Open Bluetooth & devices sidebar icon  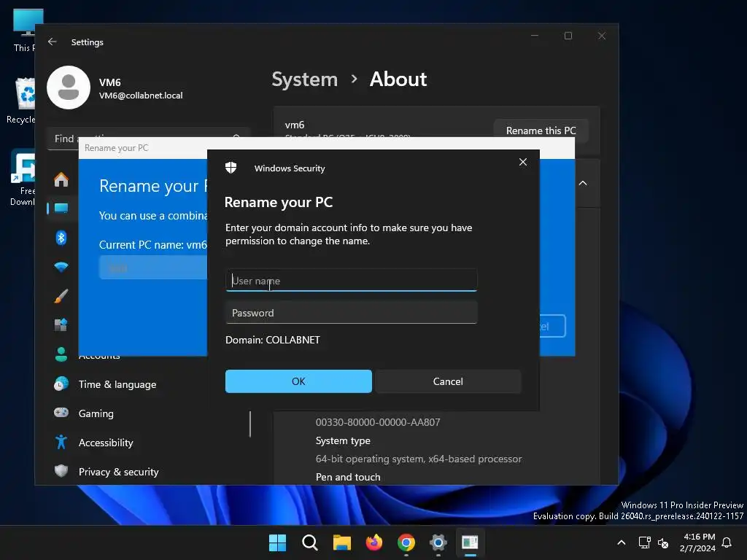coord(61,238)
